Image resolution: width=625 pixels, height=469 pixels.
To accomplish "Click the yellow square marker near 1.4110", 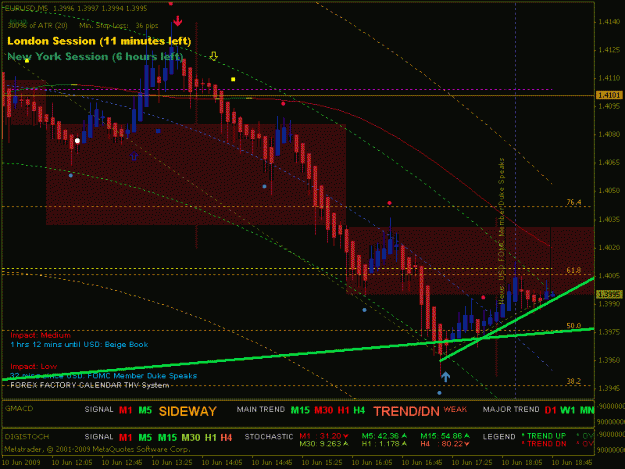I will point(233,79).
